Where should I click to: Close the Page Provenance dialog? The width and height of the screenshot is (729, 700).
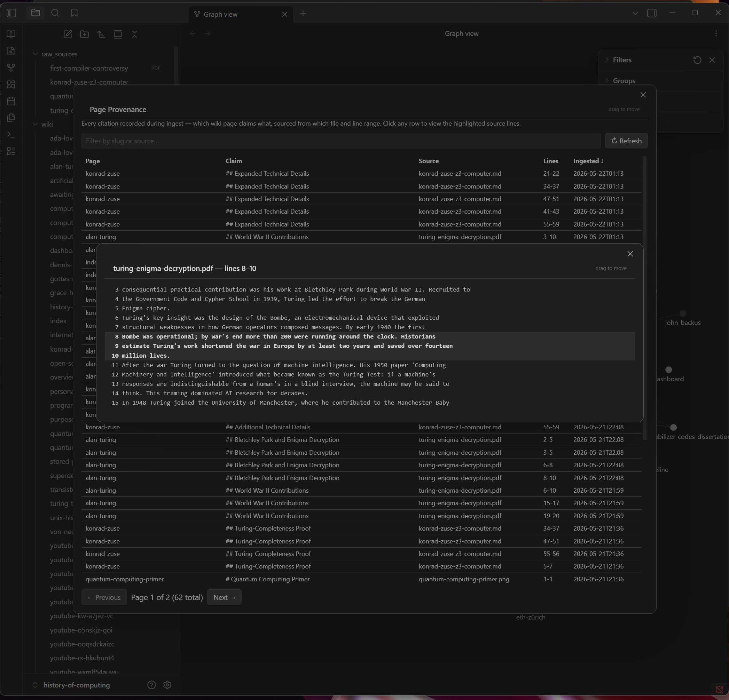(x=643, y=95)
